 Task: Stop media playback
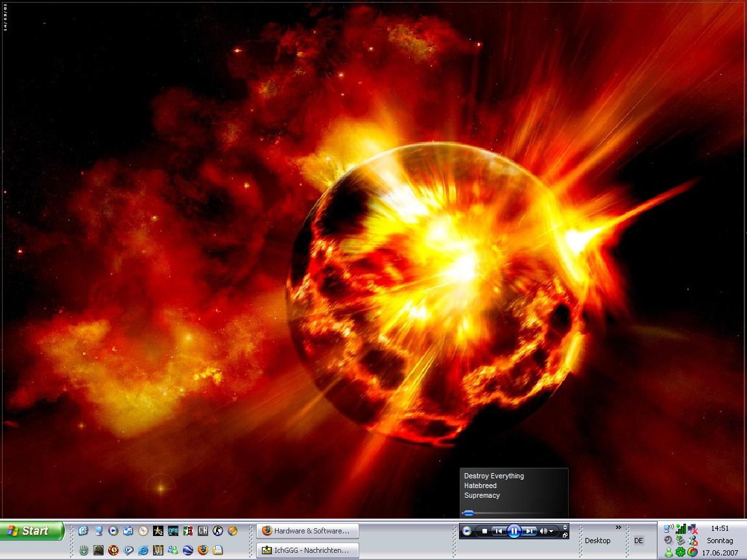tap(484, 531)
